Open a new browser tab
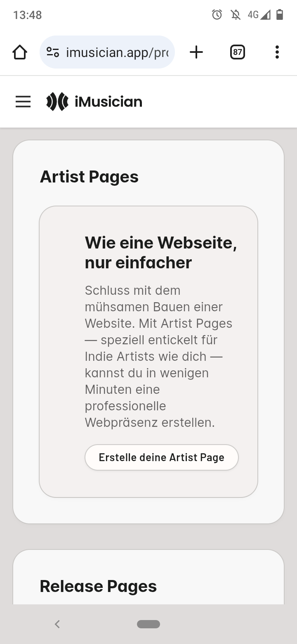Image resolution: width=297 pixels, height=644 pixels. 196,52
